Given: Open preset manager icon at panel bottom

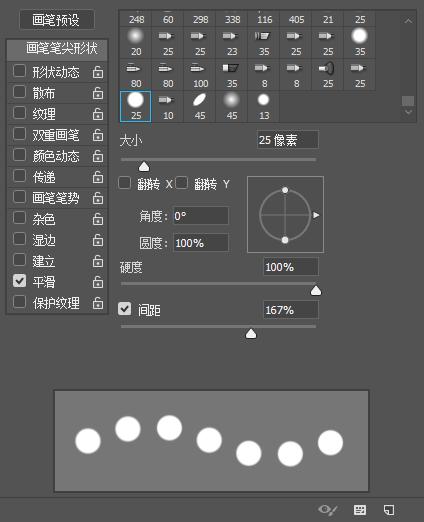Looking at the screenshot, I should [x=360, y=510].
